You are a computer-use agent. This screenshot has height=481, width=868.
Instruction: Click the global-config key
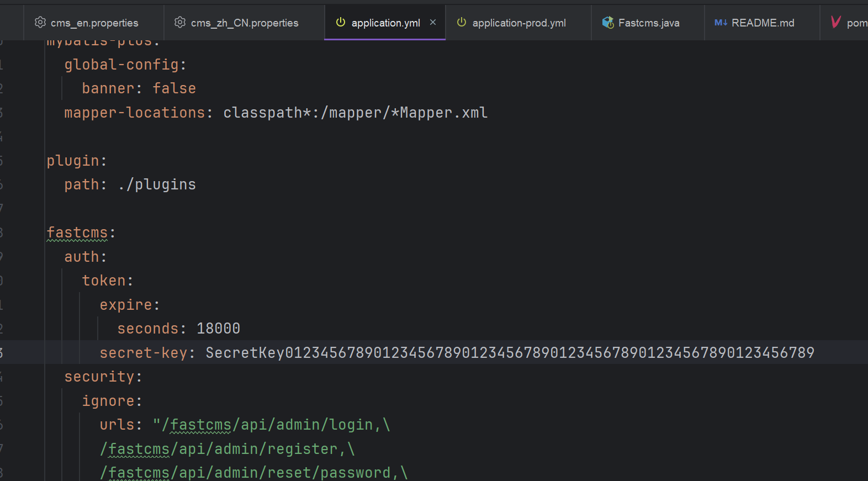coord(121,65)
